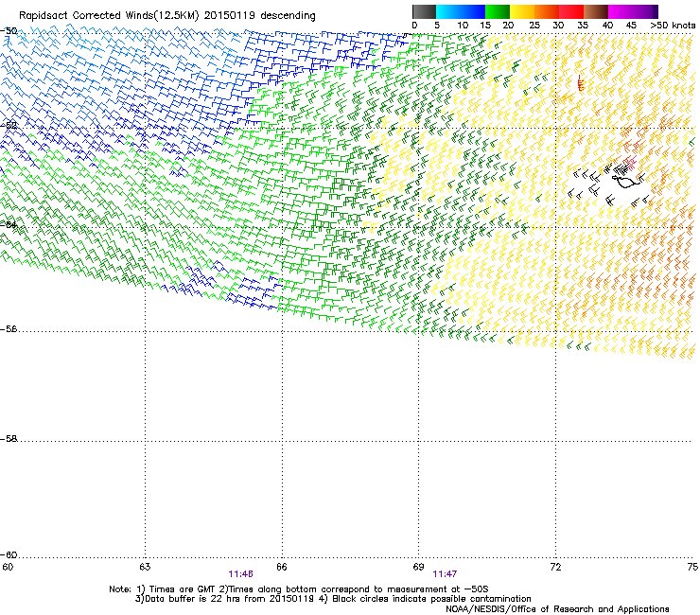The image size is (700, 615).
Task: Click the 'Rapidscat Corrected Winds' title text
Action: [86, 16]
